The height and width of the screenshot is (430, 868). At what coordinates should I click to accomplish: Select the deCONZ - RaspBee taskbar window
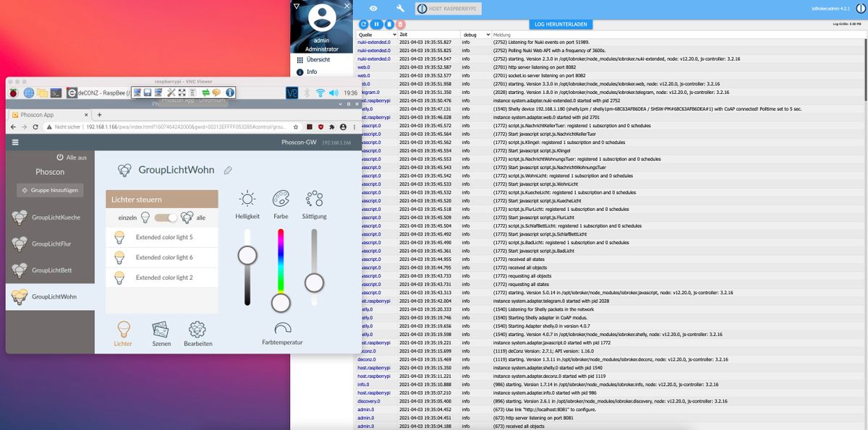pos(98,93)
